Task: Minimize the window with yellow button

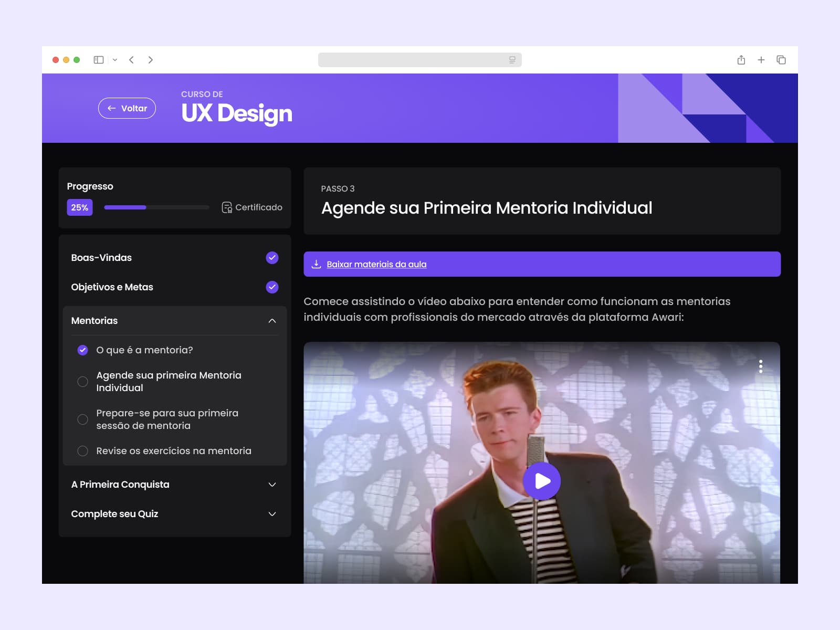Action: point(66,60)
